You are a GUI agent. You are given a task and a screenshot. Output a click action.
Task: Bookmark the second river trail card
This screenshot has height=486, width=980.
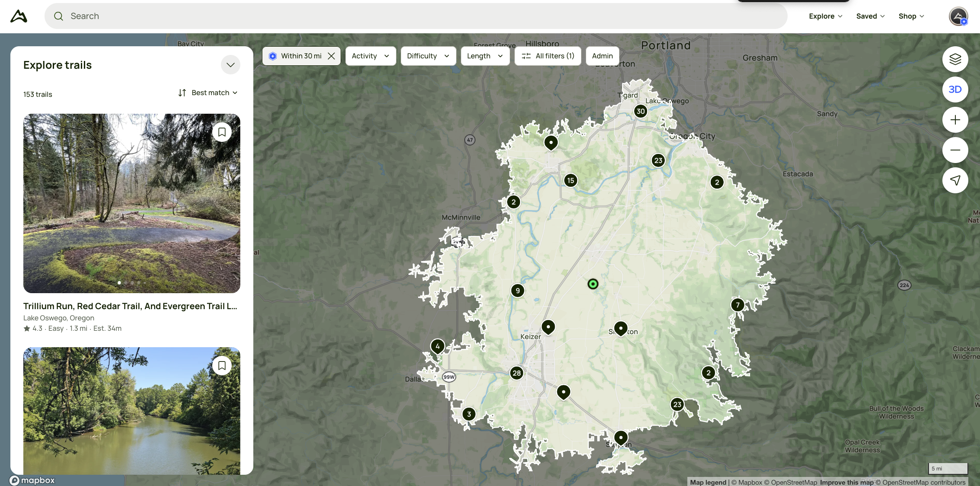click(x=222, y=365)
